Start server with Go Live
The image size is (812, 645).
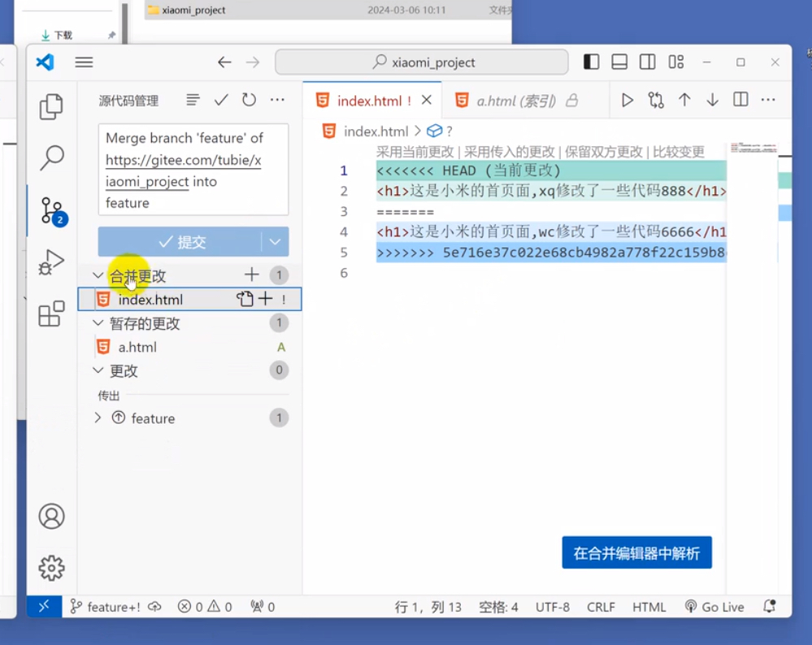714,607
